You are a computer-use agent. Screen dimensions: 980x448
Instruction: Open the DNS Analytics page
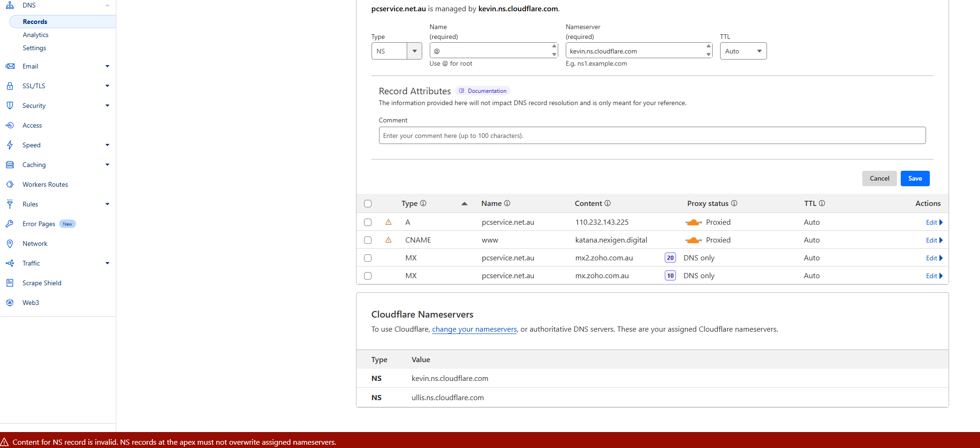pyautogui.click(x=36, y=35)
